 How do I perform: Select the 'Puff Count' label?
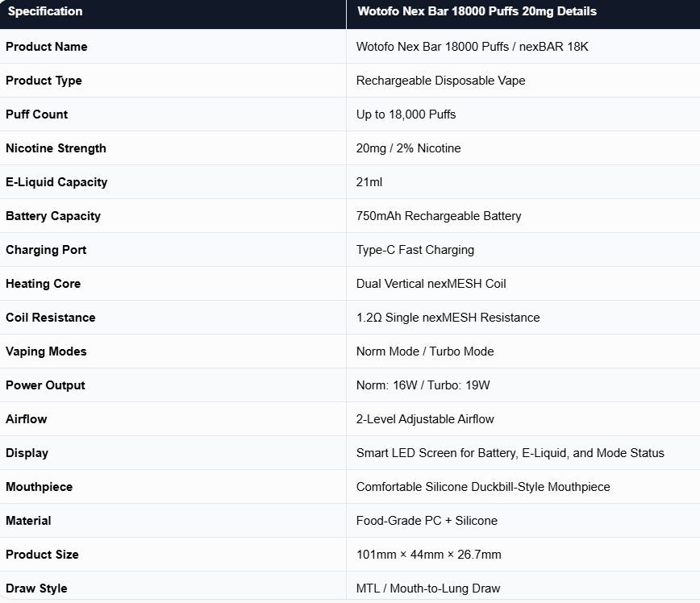click(x=36, y=114)
